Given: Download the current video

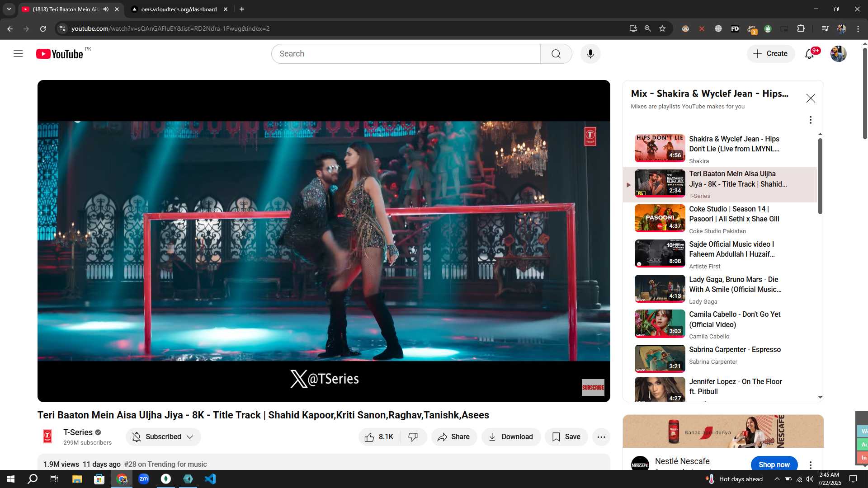Looking at the screenshot, I should 511,437.
